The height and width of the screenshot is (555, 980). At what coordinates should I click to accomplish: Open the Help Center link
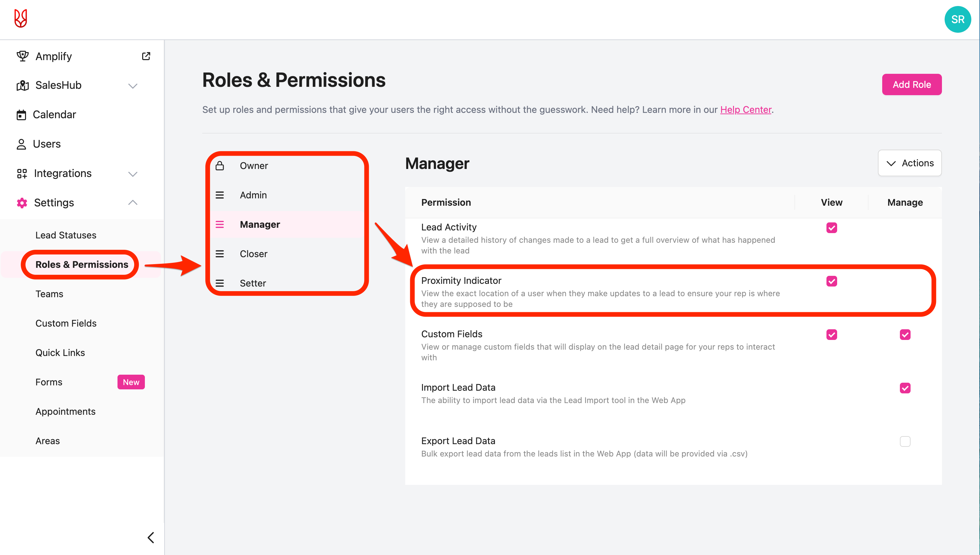(x=745, y=110)
